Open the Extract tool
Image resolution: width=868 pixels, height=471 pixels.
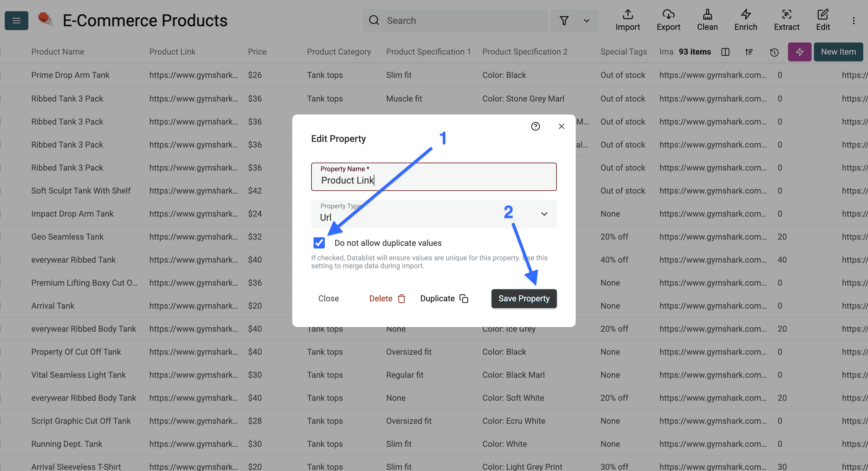tap(787, 20)
